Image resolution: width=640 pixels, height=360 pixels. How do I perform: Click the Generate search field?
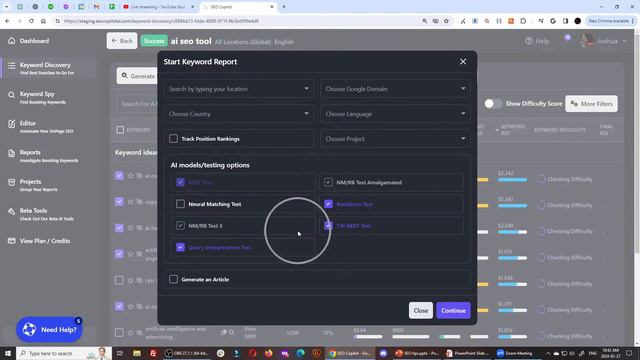point(138,76)
